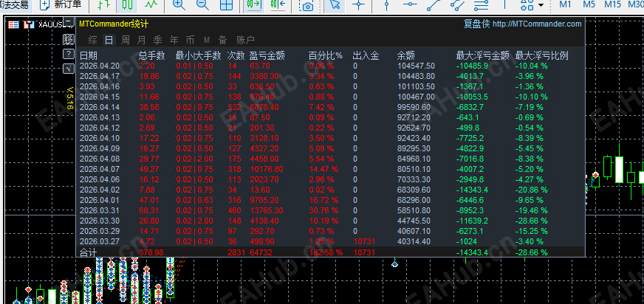Click total profit 64732
The height and width of the screenshot is (304, 644).
(261, 252)
